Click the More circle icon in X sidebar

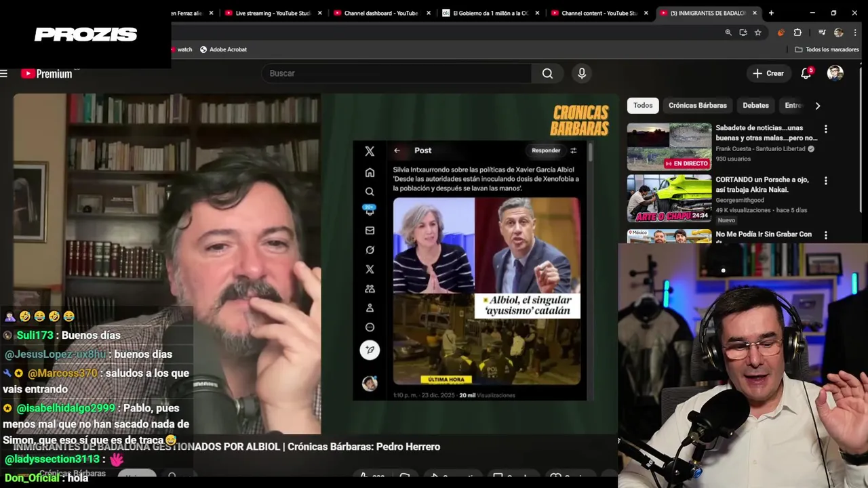(x=370, y=327)
